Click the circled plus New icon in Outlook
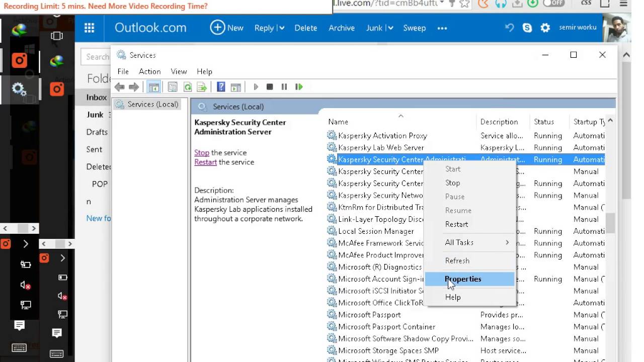Screen dimensions: 644x362 pos(217,28)
